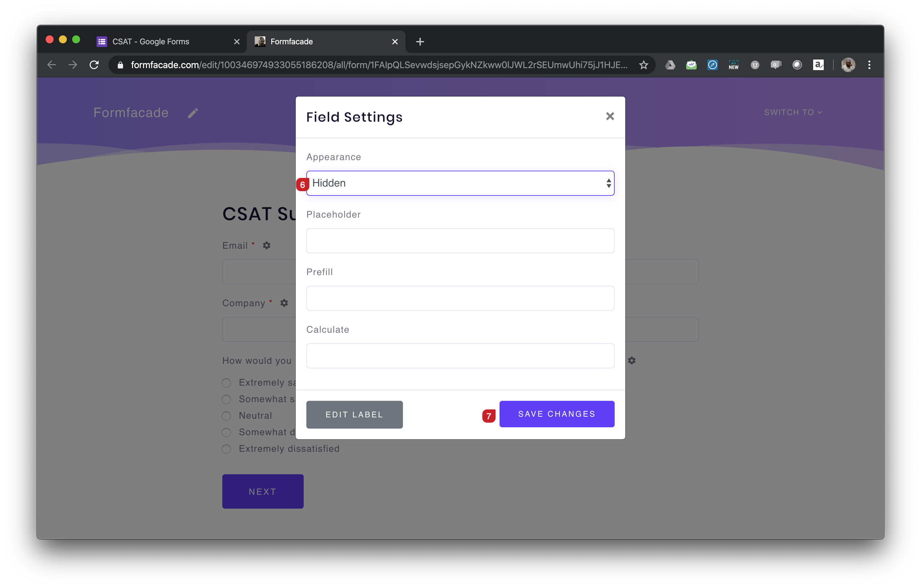Open Chrome three-dot menu
Screen dimensions: 921x588
pyautogui.click(x=869, y=65)
